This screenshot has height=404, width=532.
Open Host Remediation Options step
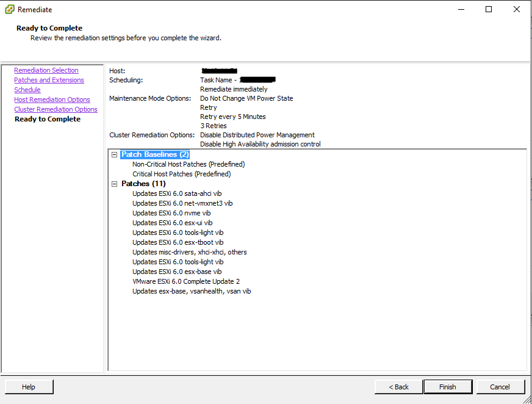[x=52, y=100]
